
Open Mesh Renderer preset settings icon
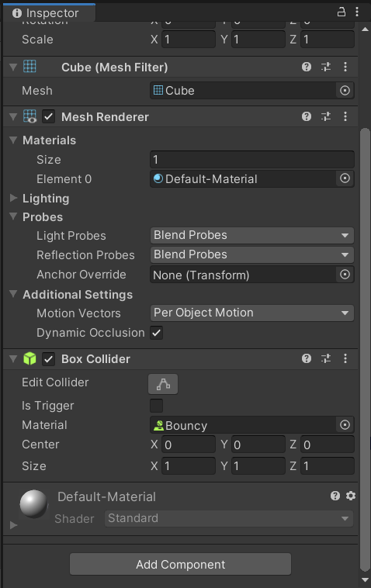(326, 116)
